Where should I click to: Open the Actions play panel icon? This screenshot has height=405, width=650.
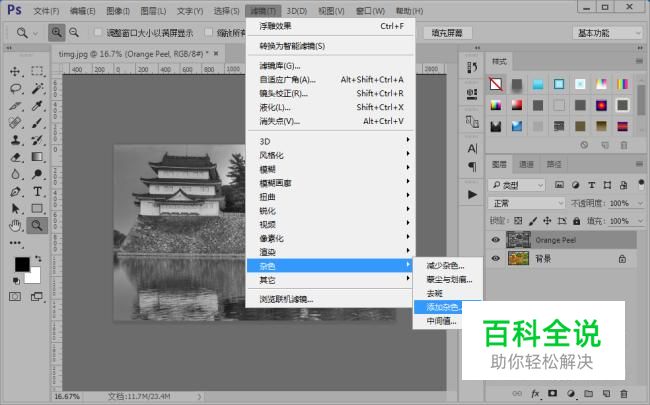472,194
